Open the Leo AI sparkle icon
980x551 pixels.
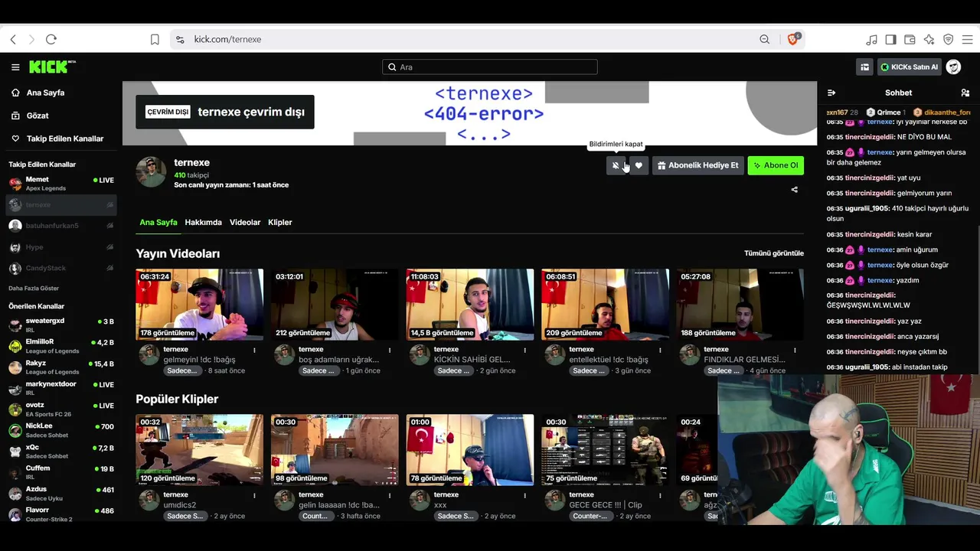[x=929, y=39]
